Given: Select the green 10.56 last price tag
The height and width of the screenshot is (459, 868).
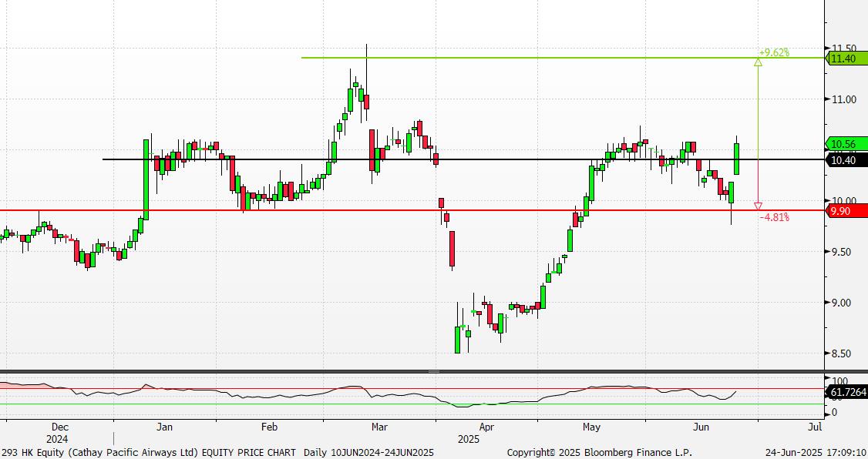Looking at the screenshot, I should (x=846, y=144).
